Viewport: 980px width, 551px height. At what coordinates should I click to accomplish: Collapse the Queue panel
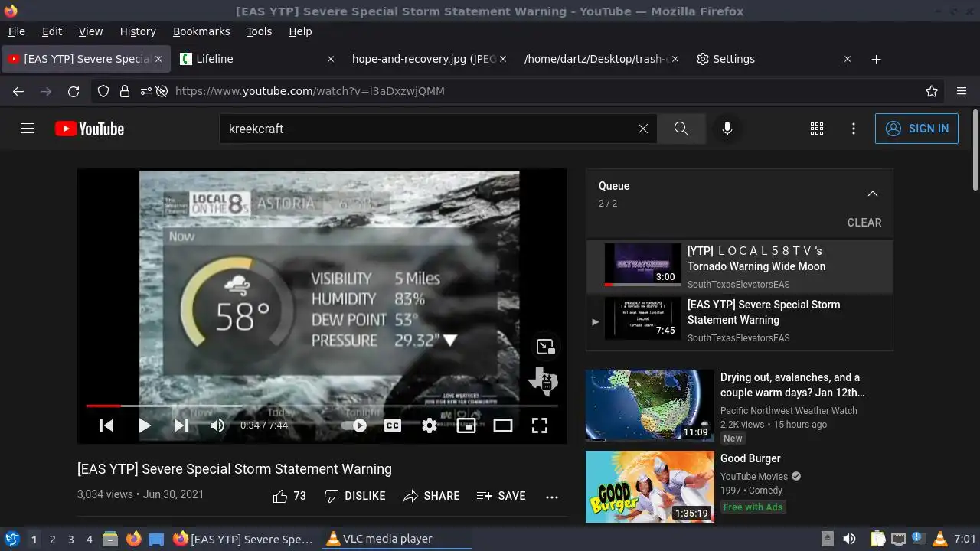tap(873, 194)
